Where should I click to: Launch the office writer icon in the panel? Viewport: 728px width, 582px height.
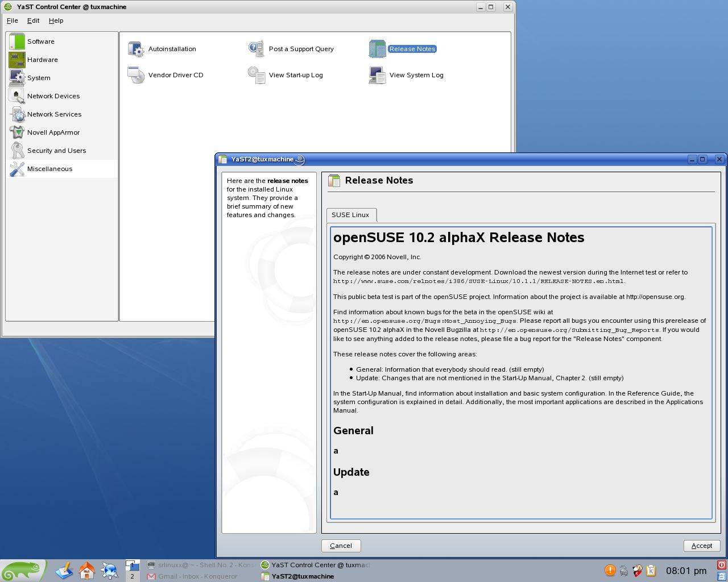pyautogui.click(x=64, y=571)
